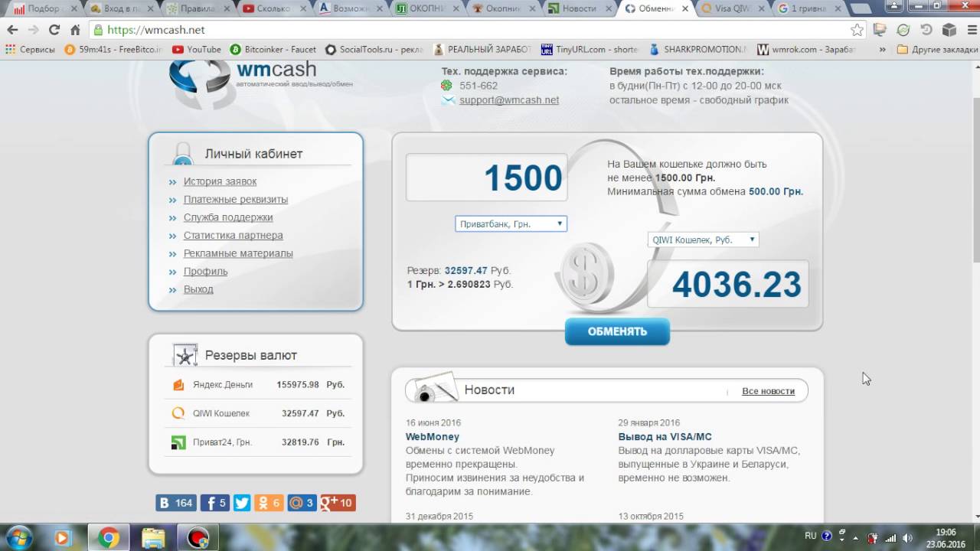
Task: Open the Профиль link
Action: pos(205,271)
